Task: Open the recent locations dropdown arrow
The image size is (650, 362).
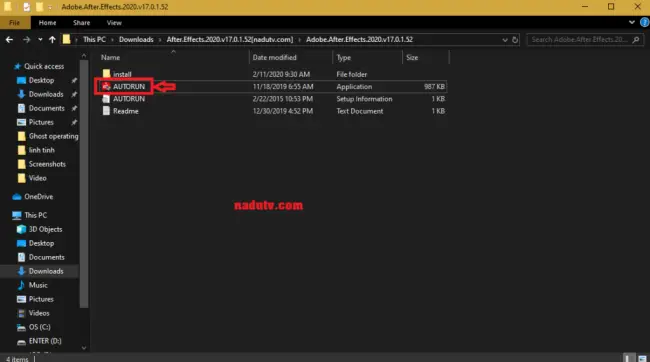Action: pyautogui.click(x=40, y=40)
